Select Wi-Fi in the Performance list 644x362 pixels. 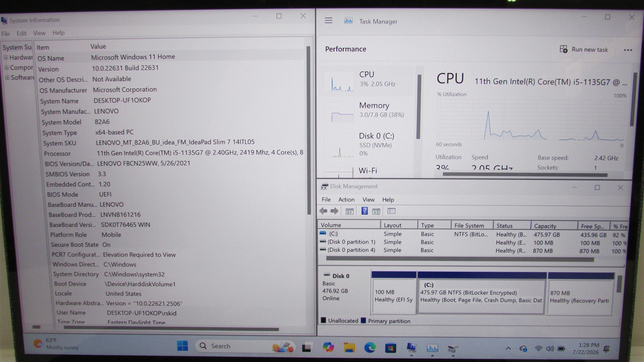click(369, 171)
